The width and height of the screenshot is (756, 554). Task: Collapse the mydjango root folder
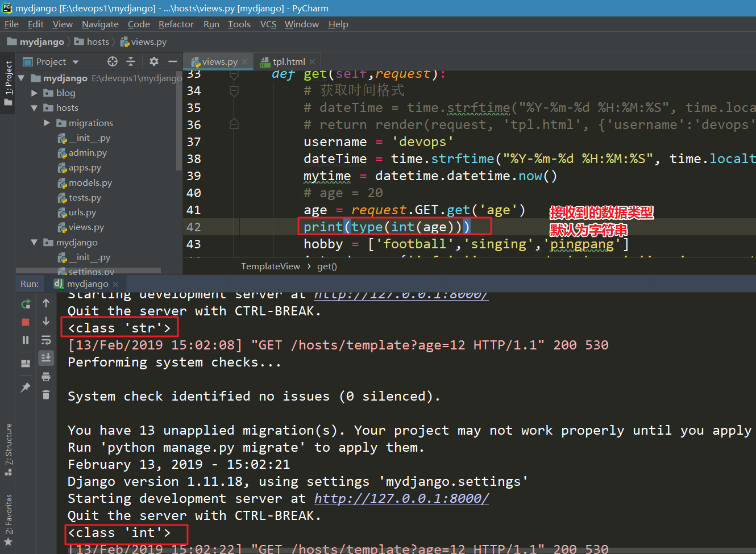click(x=22, y=78)
